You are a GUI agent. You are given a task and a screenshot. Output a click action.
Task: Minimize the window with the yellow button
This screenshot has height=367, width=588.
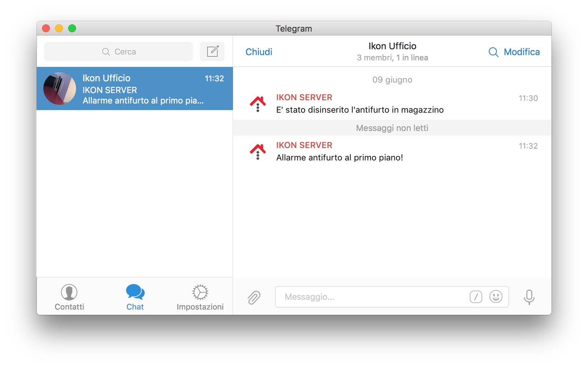tap(59, 28)
